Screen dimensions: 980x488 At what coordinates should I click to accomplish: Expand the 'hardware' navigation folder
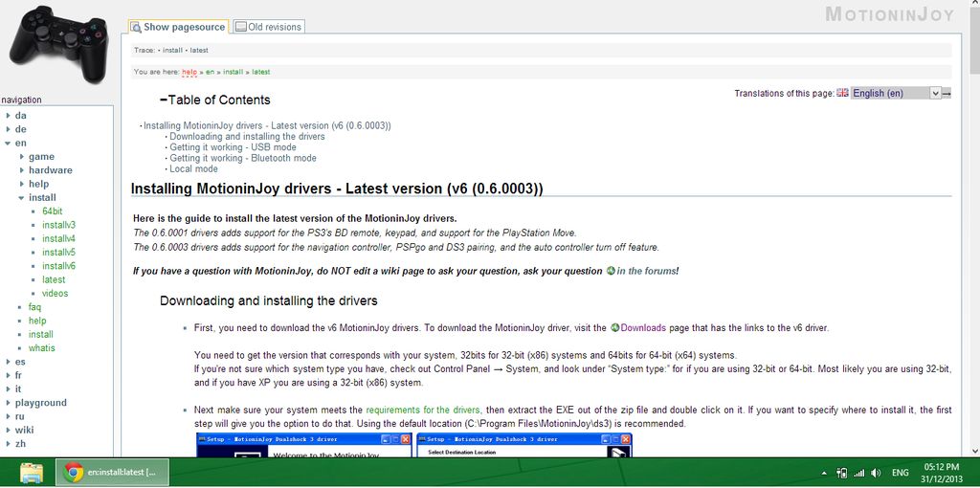click(22, 170)
